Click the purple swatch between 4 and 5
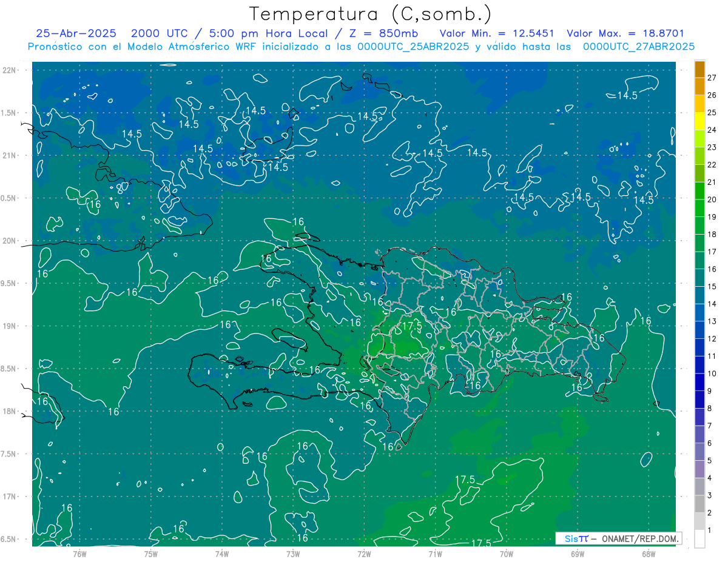The image size is (728, 562). click(x=699, y=469)
